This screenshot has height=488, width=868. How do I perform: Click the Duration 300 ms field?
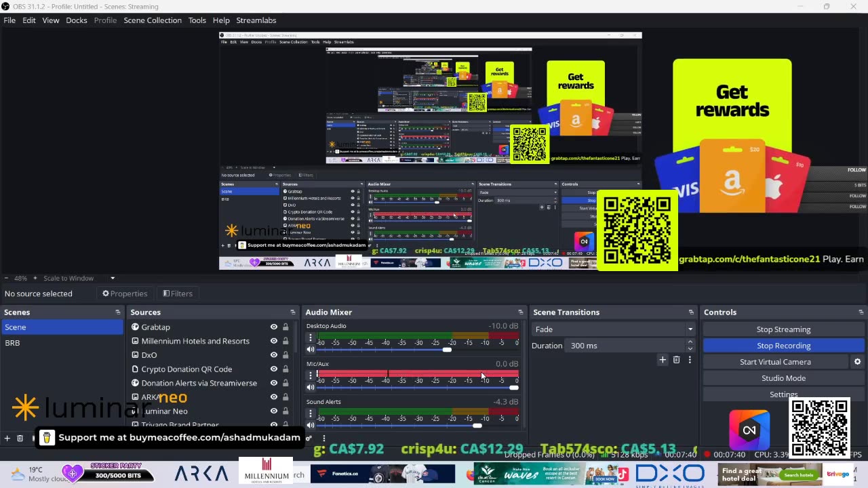[624, 346]
